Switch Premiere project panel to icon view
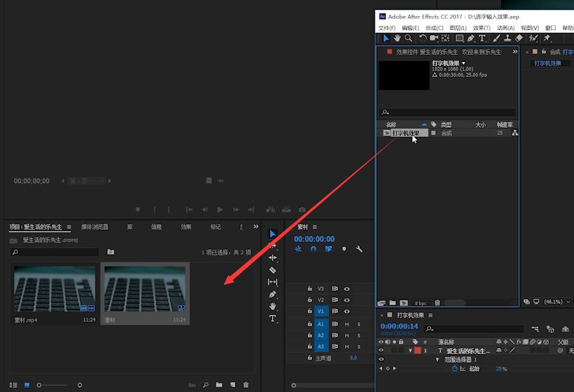This screenshot has width=574, height=392. pyautogui.click(x=27, y=385)
